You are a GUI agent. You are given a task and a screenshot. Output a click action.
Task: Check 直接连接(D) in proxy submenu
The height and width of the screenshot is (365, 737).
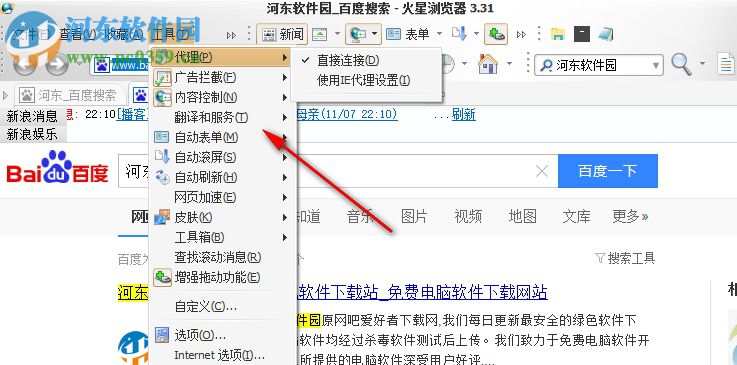366,60
